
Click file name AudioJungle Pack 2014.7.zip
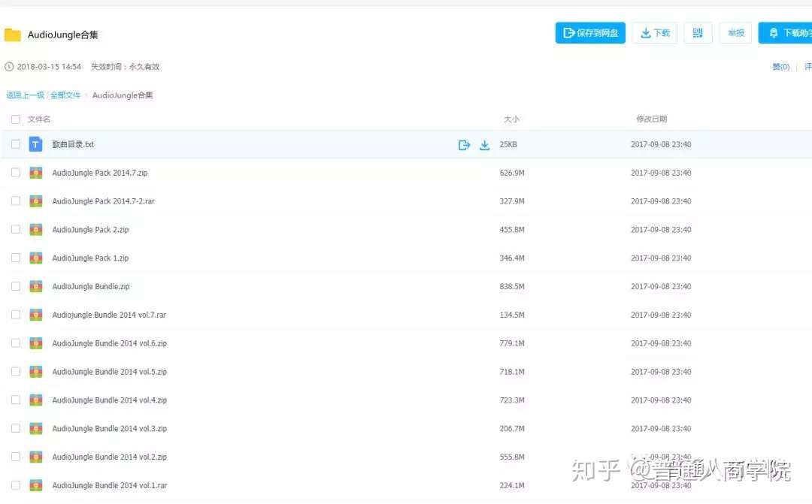click(x=100, y=173)
